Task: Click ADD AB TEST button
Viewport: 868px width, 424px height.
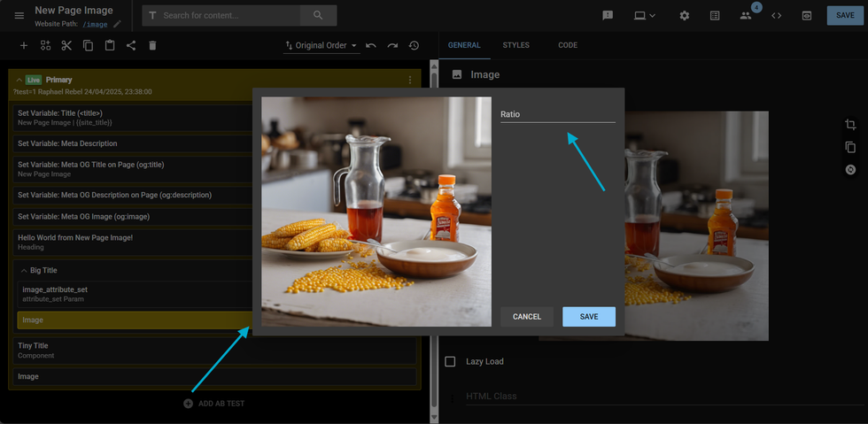Action: tap(214, 404)
